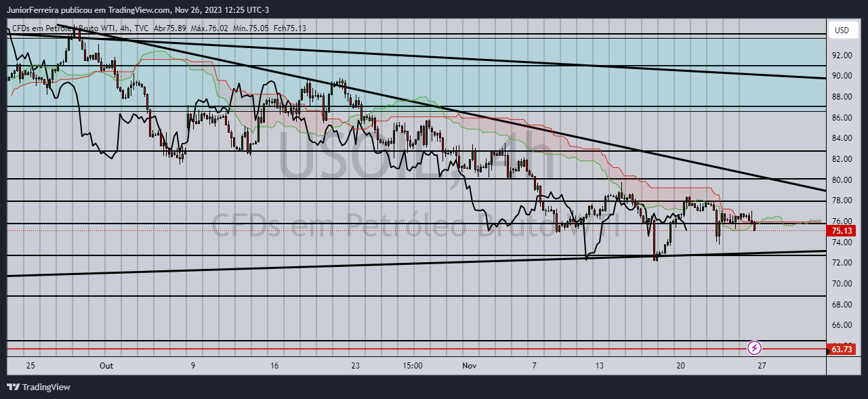The image size is (868, 399).
Task: Click the '16' date on time axis
Action: (274, 365)
